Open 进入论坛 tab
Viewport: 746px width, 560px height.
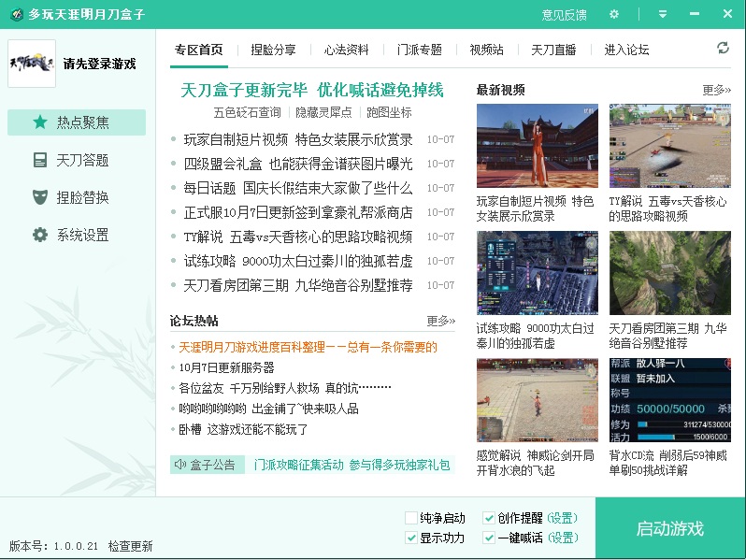click(x=626, y=50)
